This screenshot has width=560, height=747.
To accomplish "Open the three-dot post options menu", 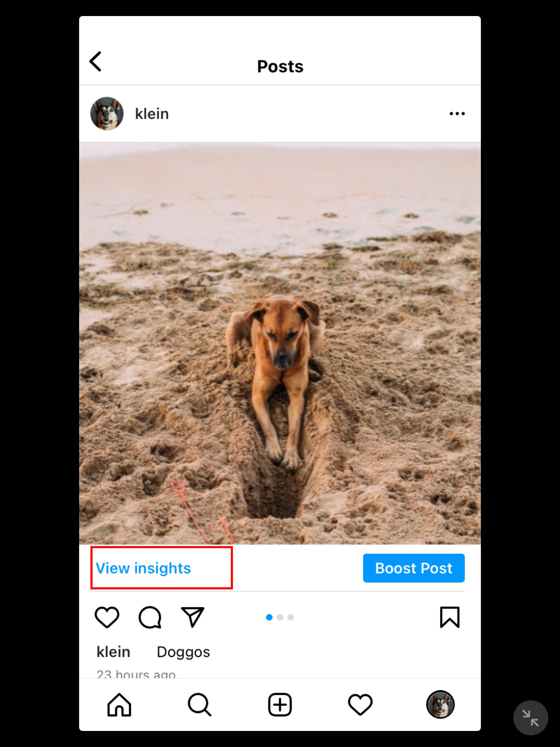I will tap(457, 113).
